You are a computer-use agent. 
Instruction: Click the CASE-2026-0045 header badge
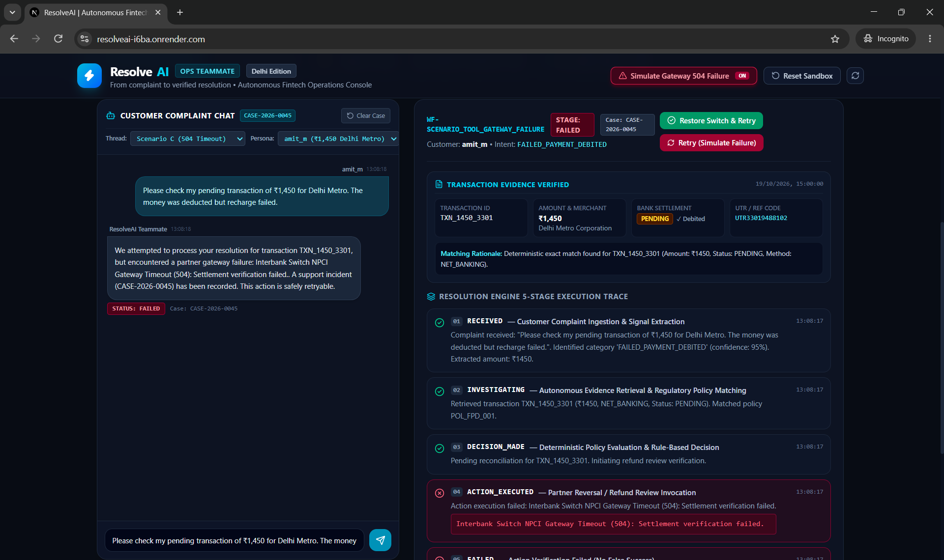[267, 115]
